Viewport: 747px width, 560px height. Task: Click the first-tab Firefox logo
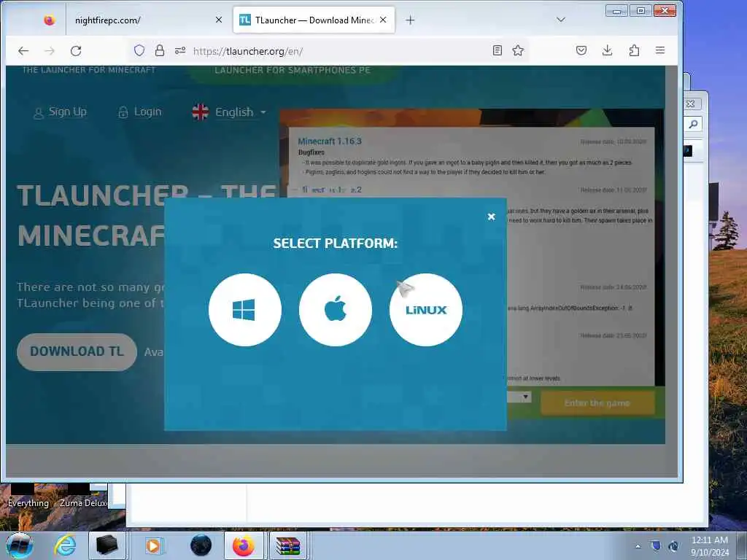(49, 20)
